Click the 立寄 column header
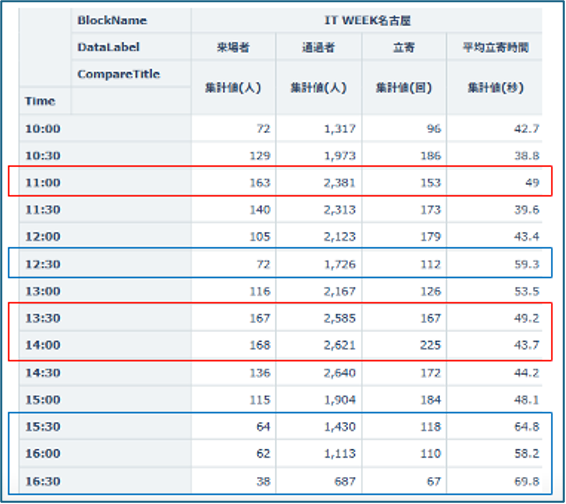 404,47
